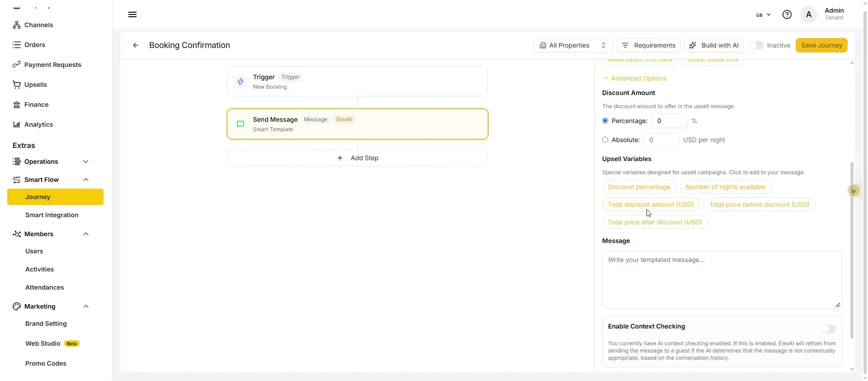The height and width of the screenshot is (381, 868).
Task: Select the Send Message step card
Action: [x=358, y=124]
